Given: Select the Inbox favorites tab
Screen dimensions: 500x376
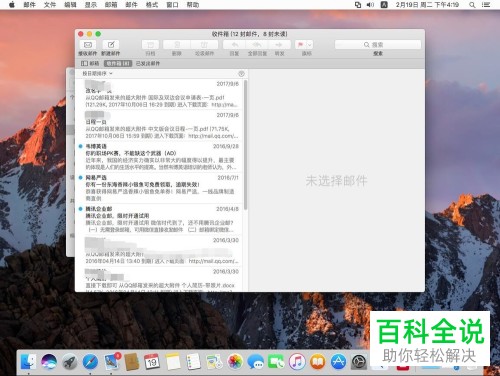Looking at the screenshot, I should [x=118, y=63].
